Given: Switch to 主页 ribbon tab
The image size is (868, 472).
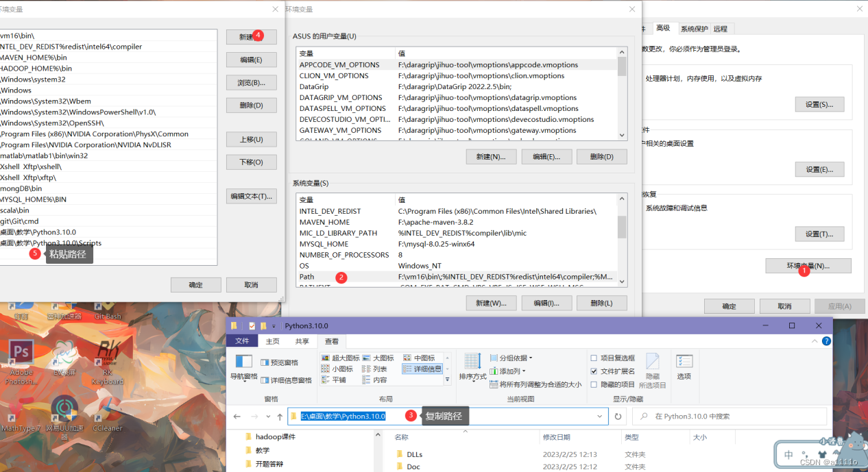Looking at the screenshot, I should click(273, 341).
